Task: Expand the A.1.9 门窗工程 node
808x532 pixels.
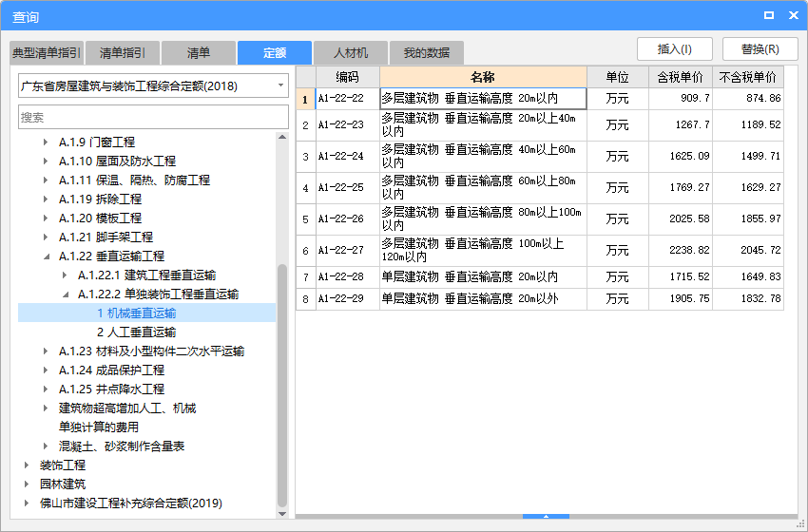Action: (46, 142)
